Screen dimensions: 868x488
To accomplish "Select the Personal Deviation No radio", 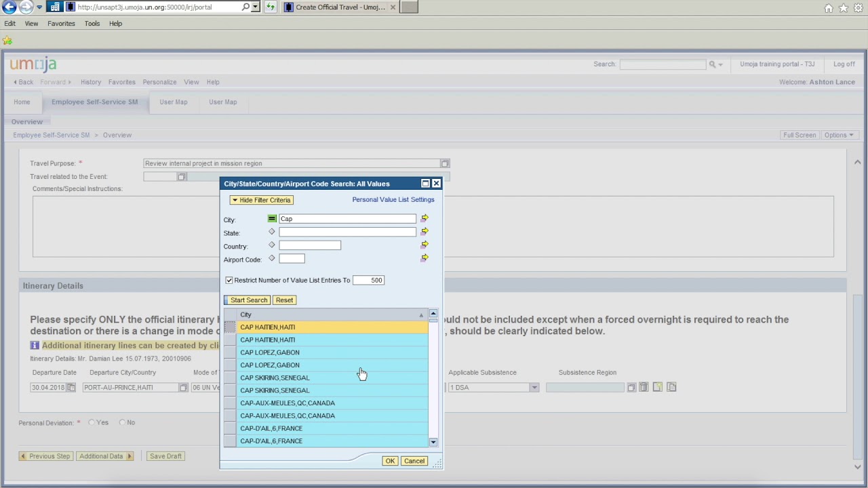I will (122, 423).
